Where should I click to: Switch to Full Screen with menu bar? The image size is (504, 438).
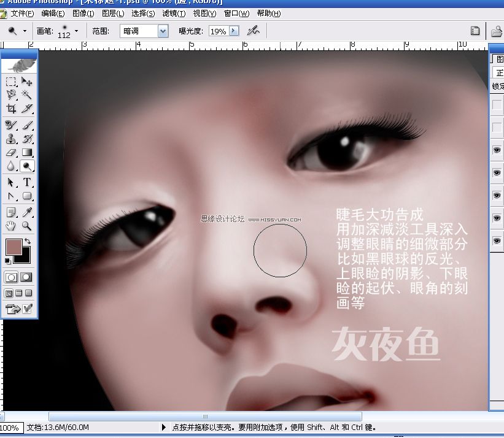tap(19, 293)
